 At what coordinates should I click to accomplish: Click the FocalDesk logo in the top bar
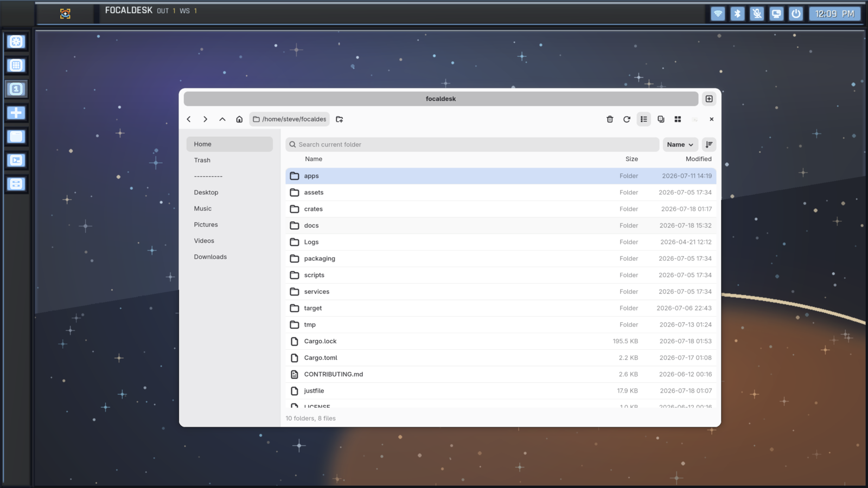pyautogui.click(x=65, y=14)
